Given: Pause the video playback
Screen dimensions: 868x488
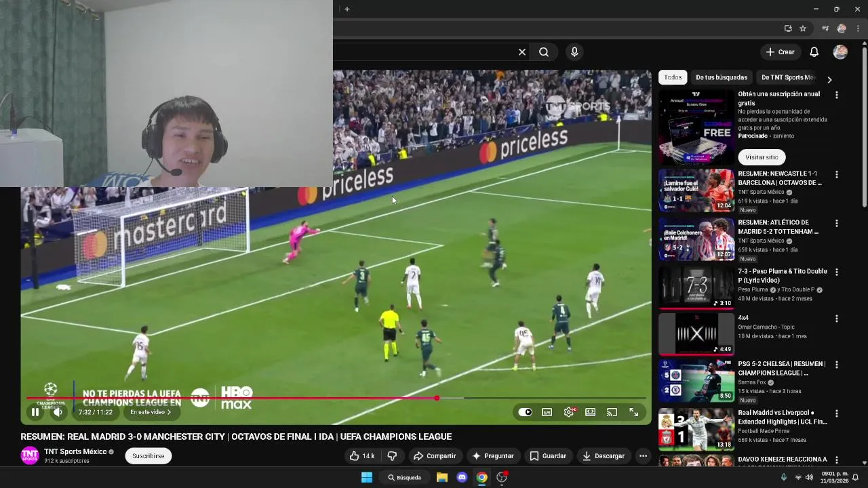Looking at the screenshot, I should pos(35,412).
